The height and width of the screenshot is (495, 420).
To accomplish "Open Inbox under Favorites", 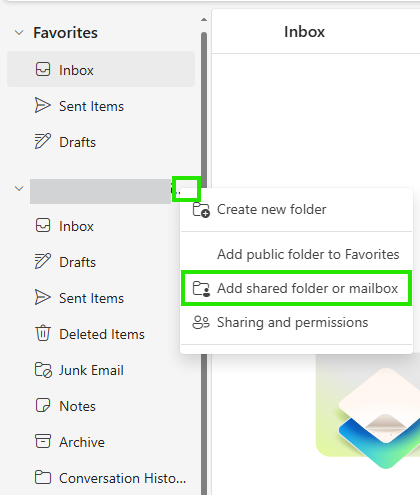I will [101, 69].
